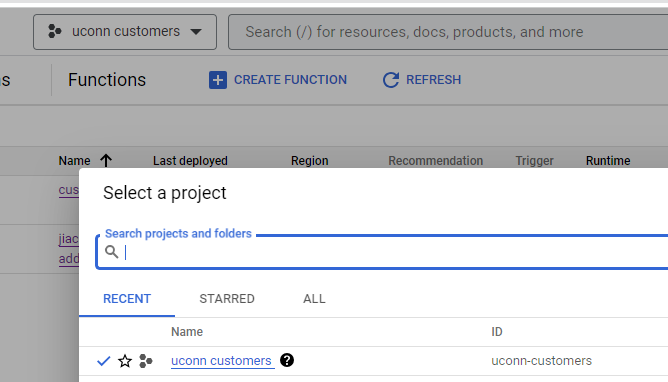Sort table by Last deployed column
Image resolution: width=668 pixels, height=382 pixels.
tap(190, 161)
